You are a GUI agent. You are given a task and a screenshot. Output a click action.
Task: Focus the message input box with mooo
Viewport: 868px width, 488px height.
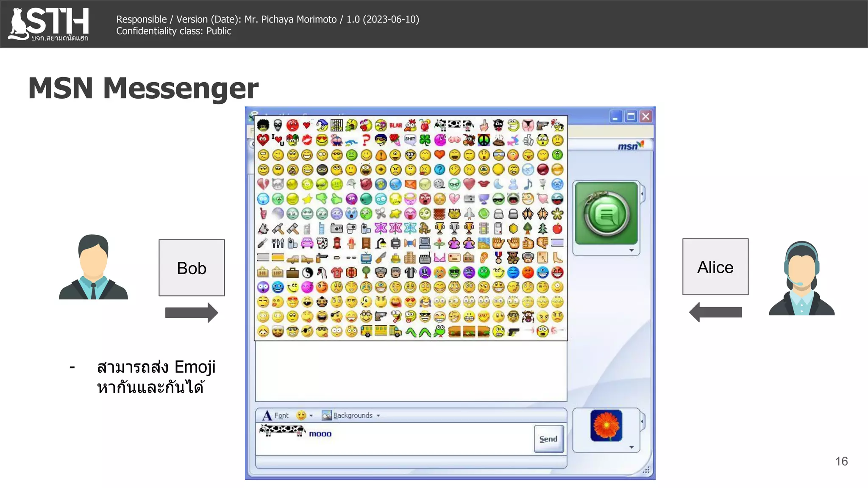click(x=394, y=439)
